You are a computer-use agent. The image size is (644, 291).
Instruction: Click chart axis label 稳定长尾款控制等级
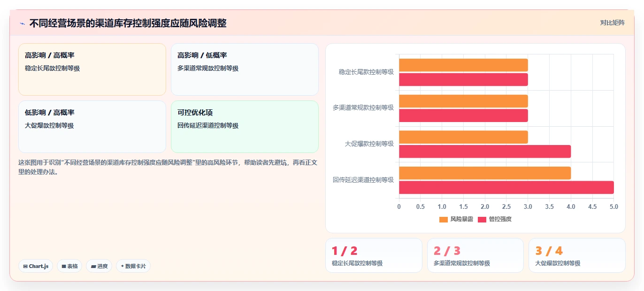[366, 72]
